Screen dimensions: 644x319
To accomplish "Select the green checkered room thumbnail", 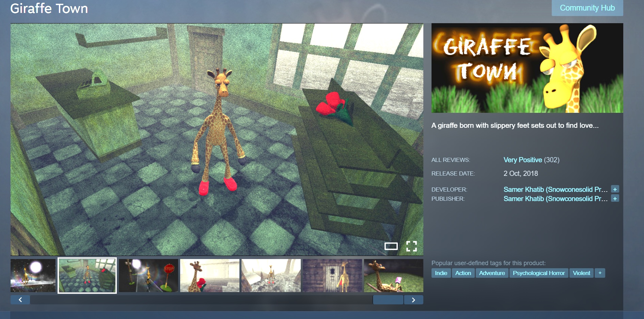I will (x=87, y=275).
